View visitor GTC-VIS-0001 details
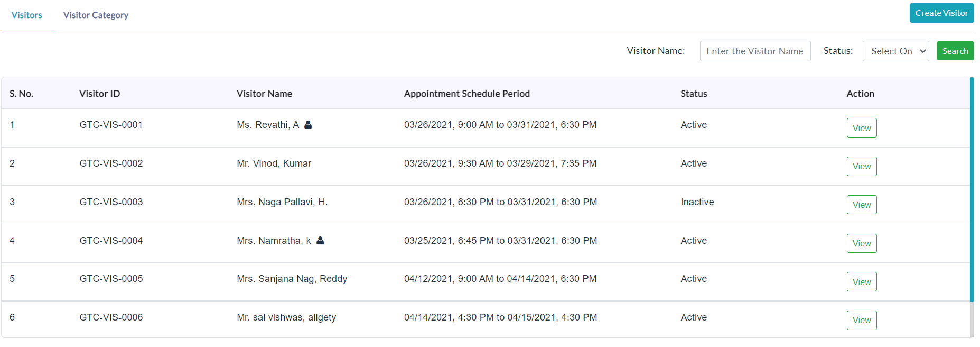Screen dimensions: 980x347 (862, 128)
